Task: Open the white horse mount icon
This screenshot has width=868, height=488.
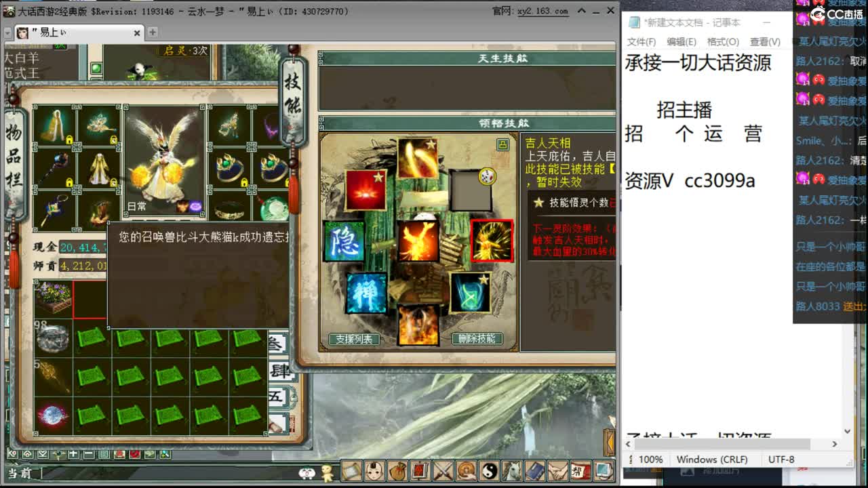Action: coord(512,470)
